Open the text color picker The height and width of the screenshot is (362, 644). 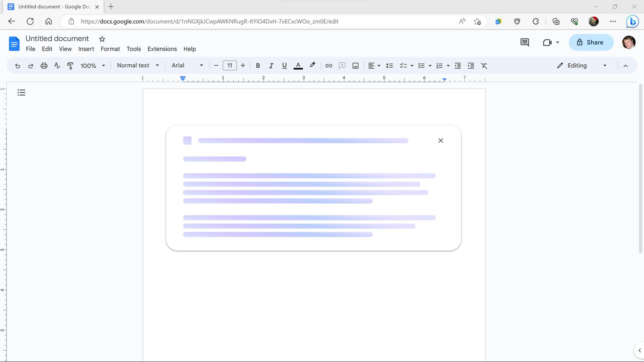pyautogui.click(x=298, y=66)
